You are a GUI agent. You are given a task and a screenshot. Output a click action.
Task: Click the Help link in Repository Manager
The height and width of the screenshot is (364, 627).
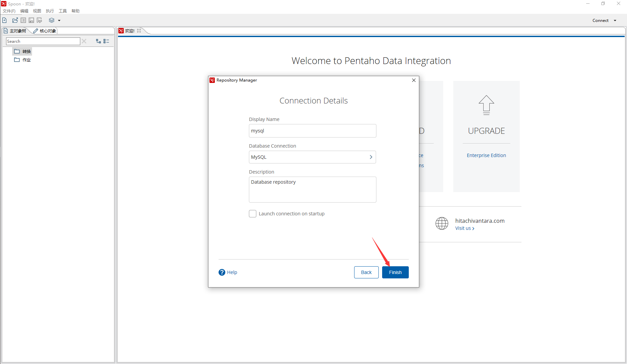[232, 272]
